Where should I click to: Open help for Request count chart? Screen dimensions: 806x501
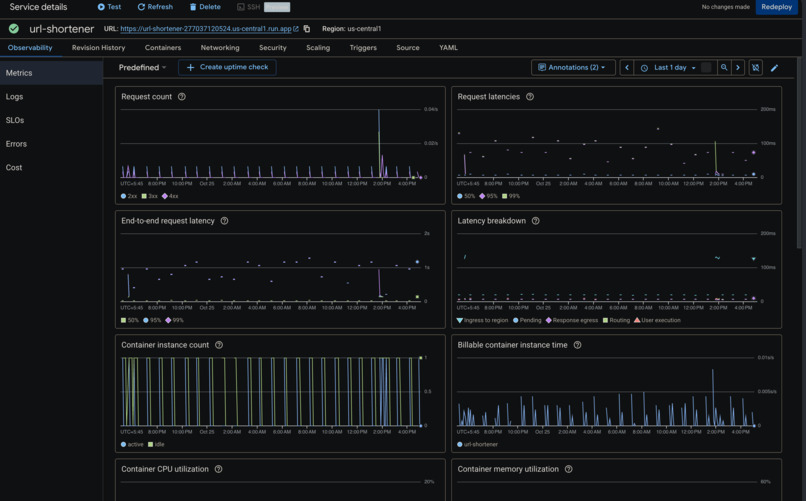(181, 97)
